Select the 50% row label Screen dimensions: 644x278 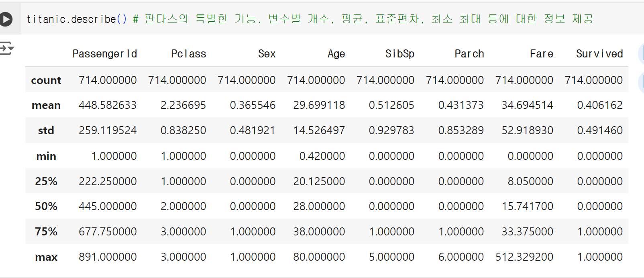click(x=46, y=206)
